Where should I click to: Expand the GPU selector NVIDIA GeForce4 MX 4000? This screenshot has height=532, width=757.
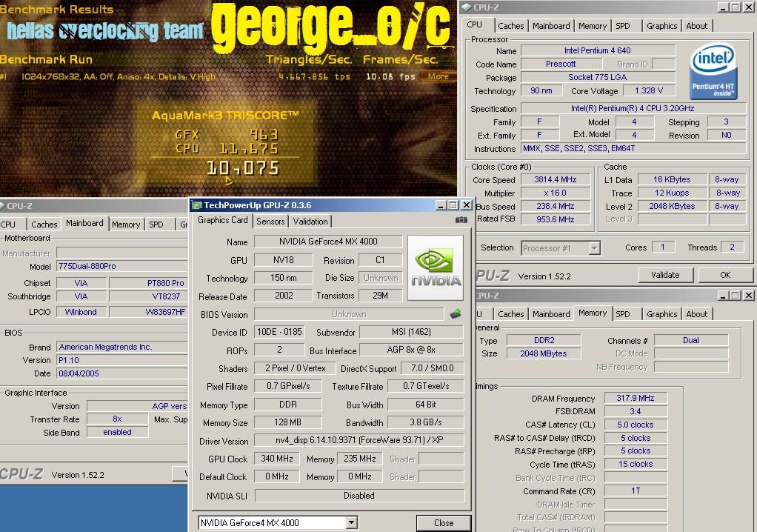pos(351,522)
